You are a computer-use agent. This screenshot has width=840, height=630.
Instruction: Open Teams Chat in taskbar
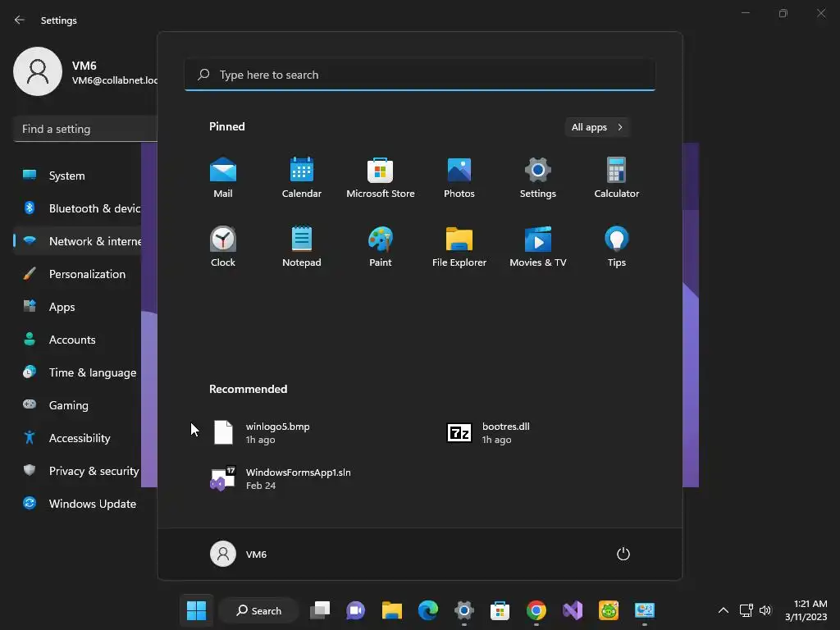coord(356,610)
